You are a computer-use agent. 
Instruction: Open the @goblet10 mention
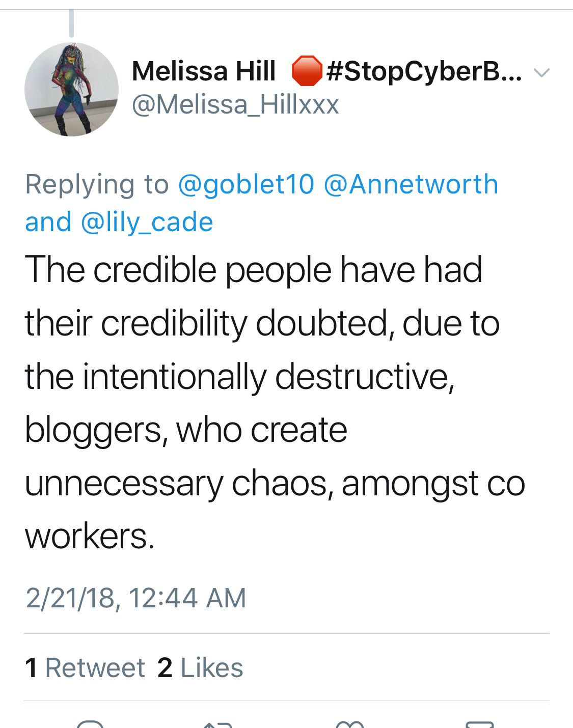click(x=246, y=184)
